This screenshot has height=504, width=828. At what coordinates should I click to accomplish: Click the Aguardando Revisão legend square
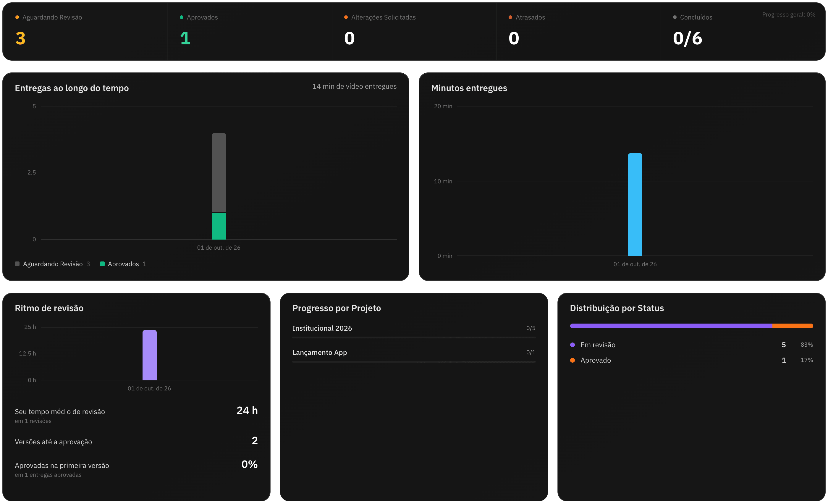pos(17,264)
